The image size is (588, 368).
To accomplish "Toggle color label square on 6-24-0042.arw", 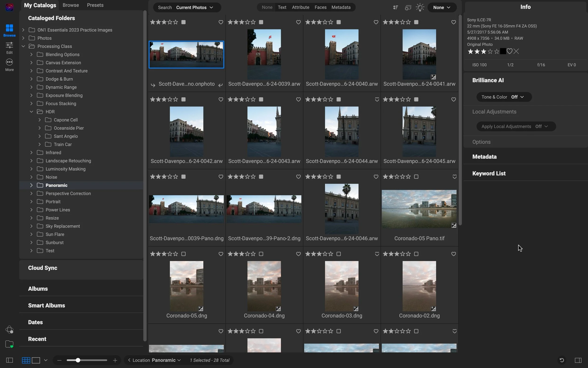I will point(183,99).
